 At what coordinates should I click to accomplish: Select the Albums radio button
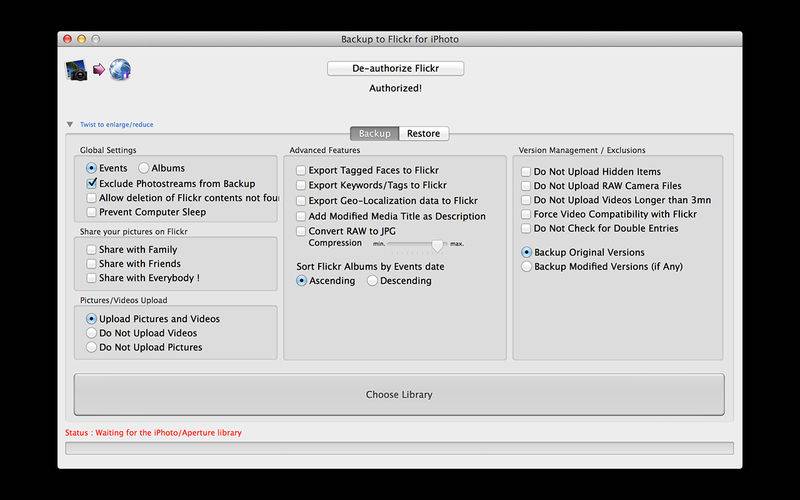[x=144, y=168]
